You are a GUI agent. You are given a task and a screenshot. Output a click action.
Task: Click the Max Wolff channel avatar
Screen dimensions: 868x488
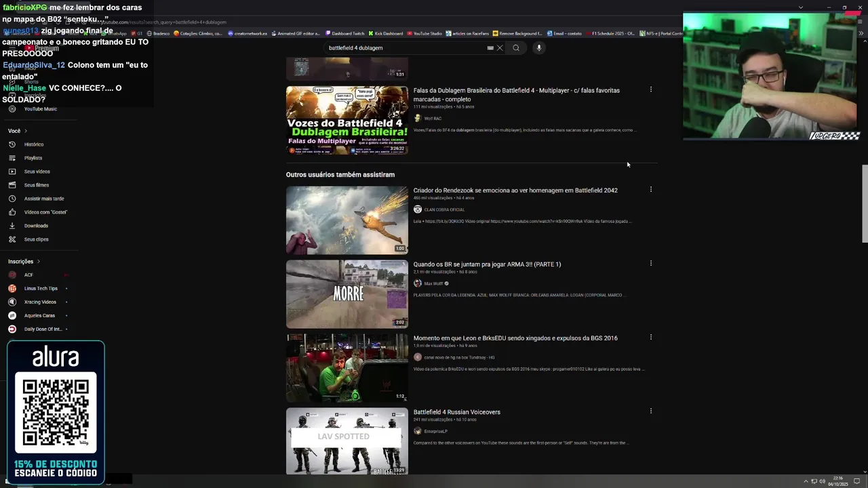click(418, 283)
